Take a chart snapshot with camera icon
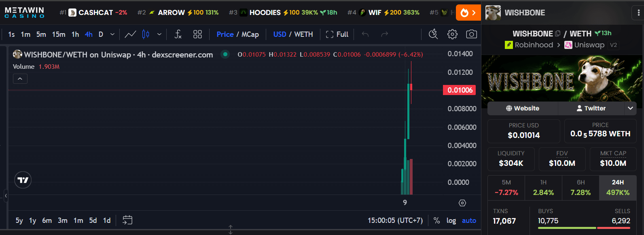This screenshot has width=644, height=235. click(471, 34)
